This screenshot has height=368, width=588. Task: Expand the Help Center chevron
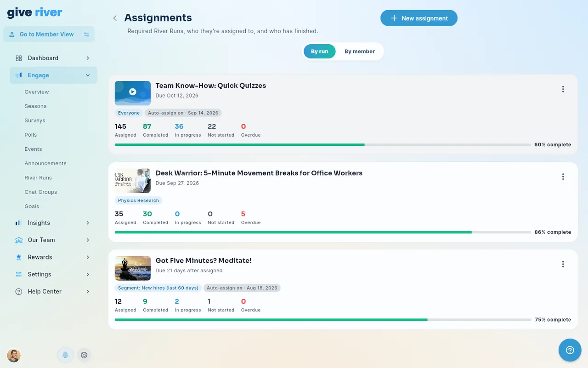tap(88, 292)
